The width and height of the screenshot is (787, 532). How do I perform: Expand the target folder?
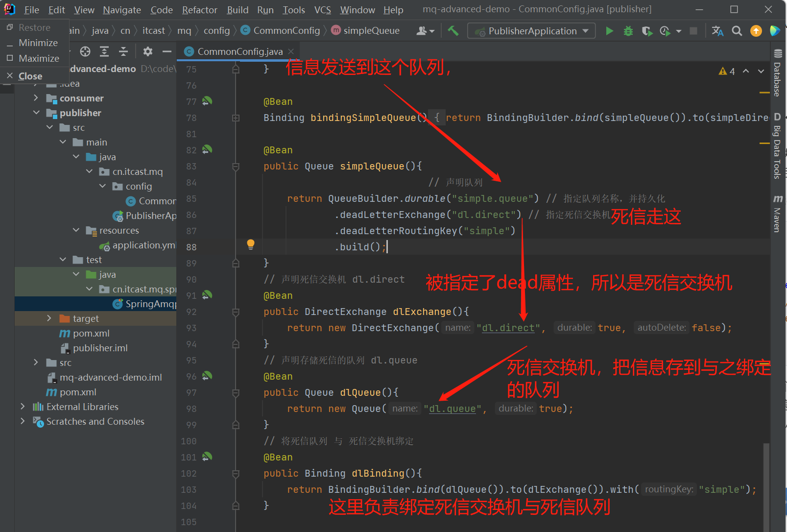coord(49,318)
